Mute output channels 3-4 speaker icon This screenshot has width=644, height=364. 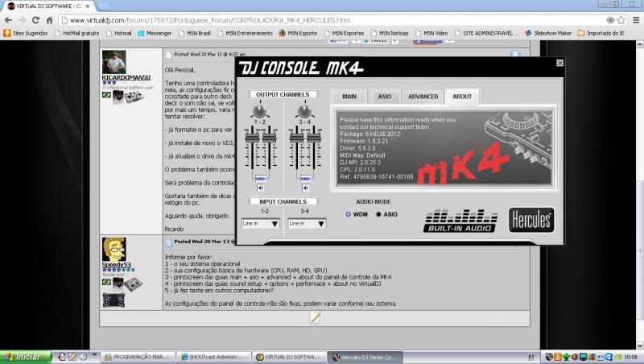305,188
